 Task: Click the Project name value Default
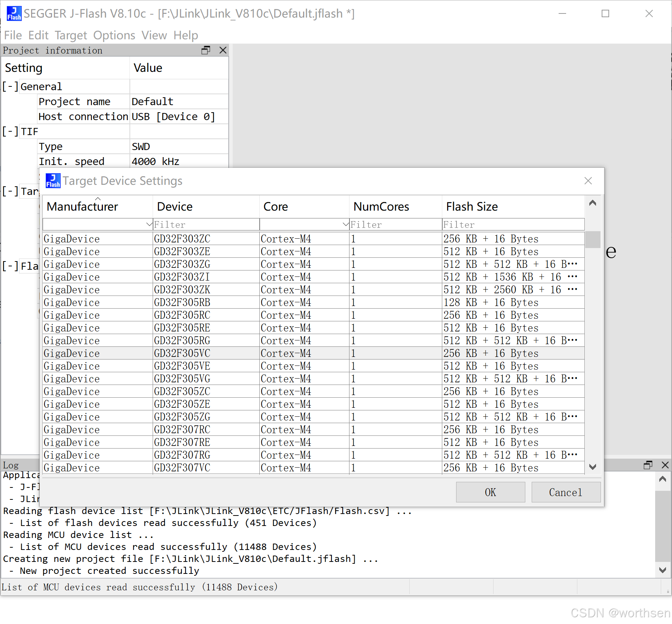pyautogui.click(x=179, y=101)
